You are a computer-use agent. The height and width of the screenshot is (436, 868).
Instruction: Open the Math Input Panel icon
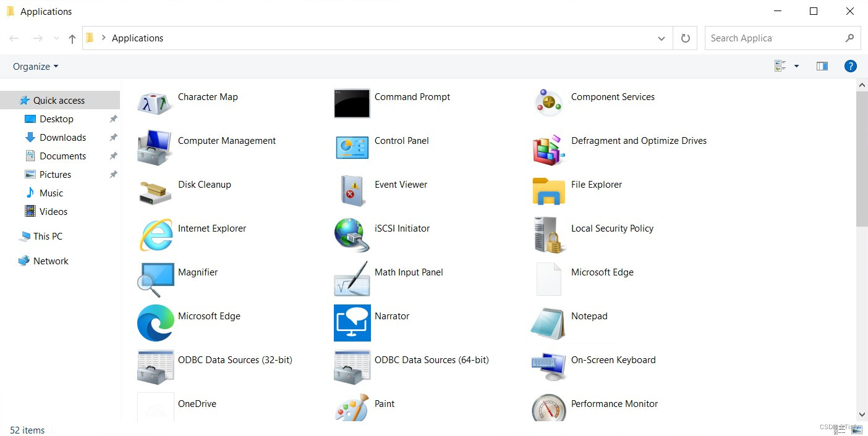[352, 279]
